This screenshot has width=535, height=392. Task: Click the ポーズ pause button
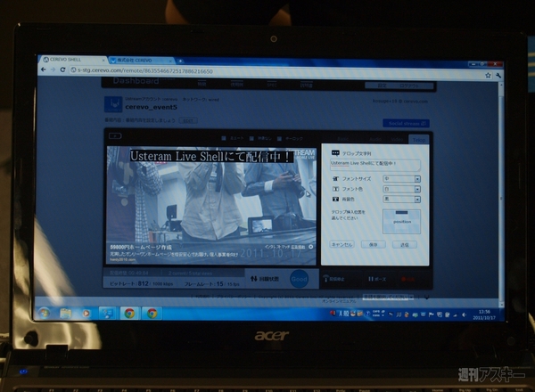(377, 279)
